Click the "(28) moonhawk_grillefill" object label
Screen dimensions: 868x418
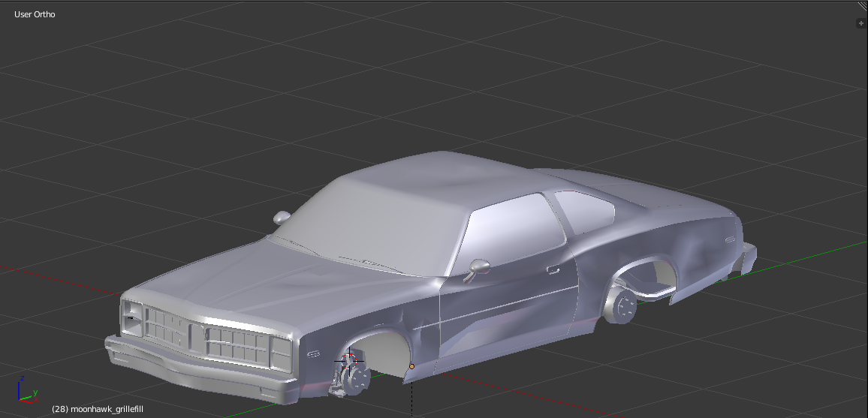pos(98,409)
